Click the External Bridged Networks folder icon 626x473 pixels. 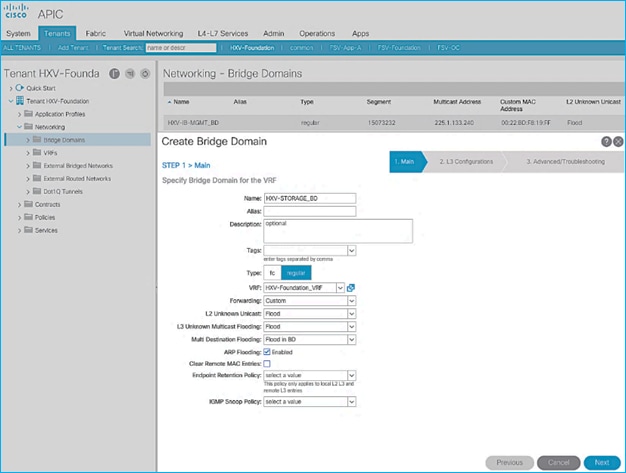37,165
